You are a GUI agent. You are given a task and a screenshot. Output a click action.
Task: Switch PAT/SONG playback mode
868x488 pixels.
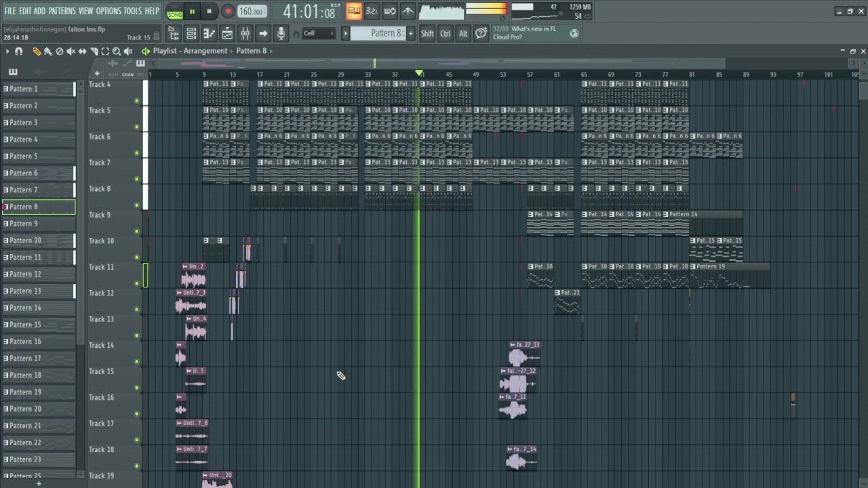tap(174, 11)
